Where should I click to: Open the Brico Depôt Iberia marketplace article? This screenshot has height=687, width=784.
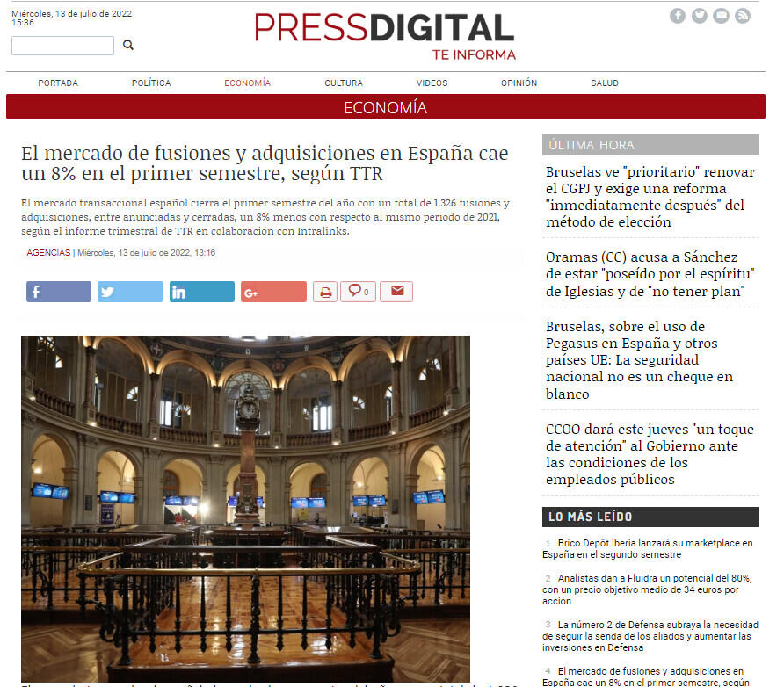(x=648, y=549)
